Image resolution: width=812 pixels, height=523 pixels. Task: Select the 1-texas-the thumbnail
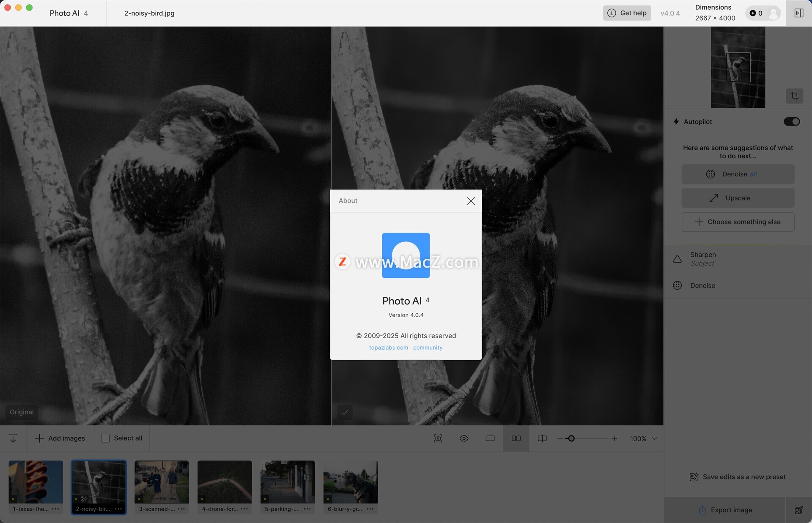(36, 482)
